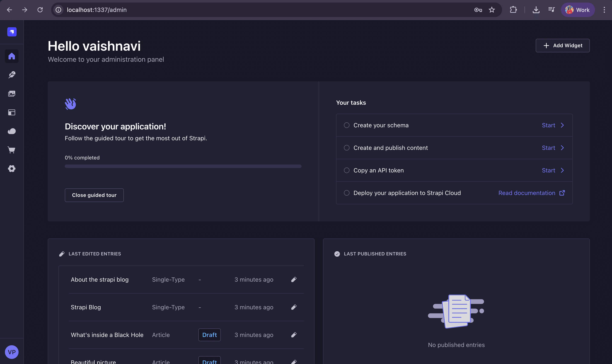Select the 'Create and publish content' circle
612x364 pixels.
[x=346, y=148]
